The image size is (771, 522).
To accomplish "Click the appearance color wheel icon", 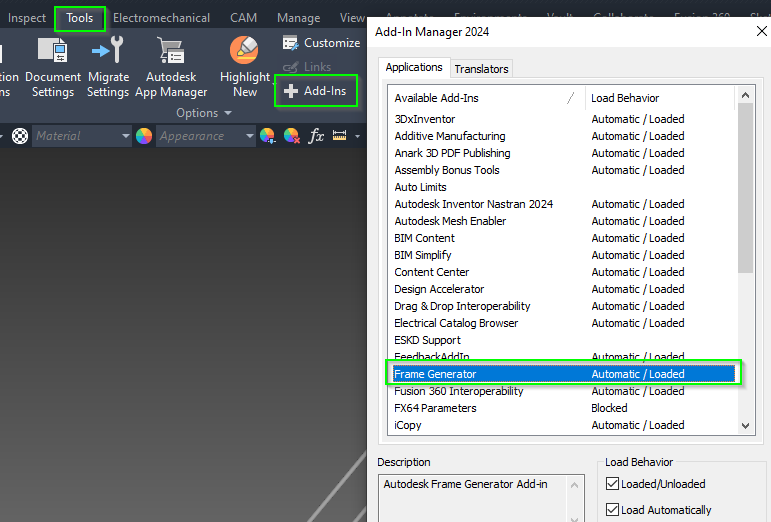I will click(x=144, y=136).
